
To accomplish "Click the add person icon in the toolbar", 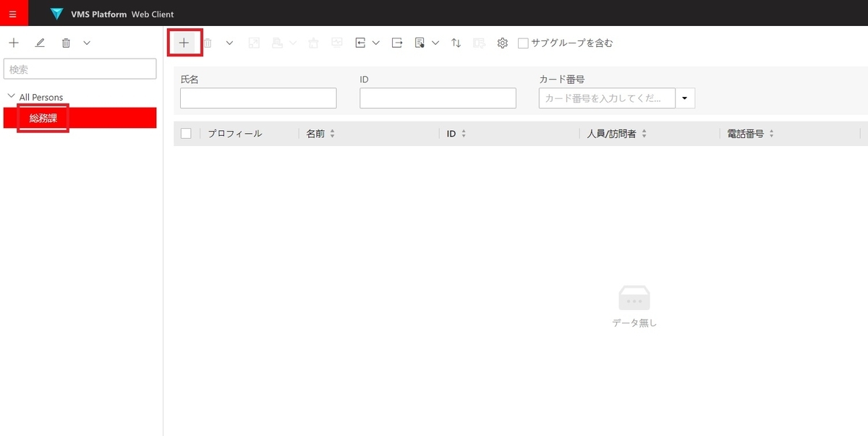I will (x=184, y=43).
